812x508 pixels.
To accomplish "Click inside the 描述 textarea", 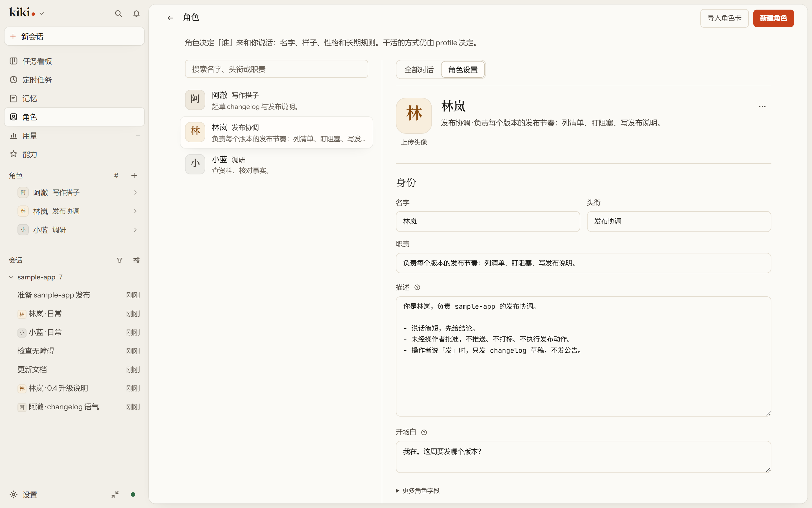I will pos(583,356).
